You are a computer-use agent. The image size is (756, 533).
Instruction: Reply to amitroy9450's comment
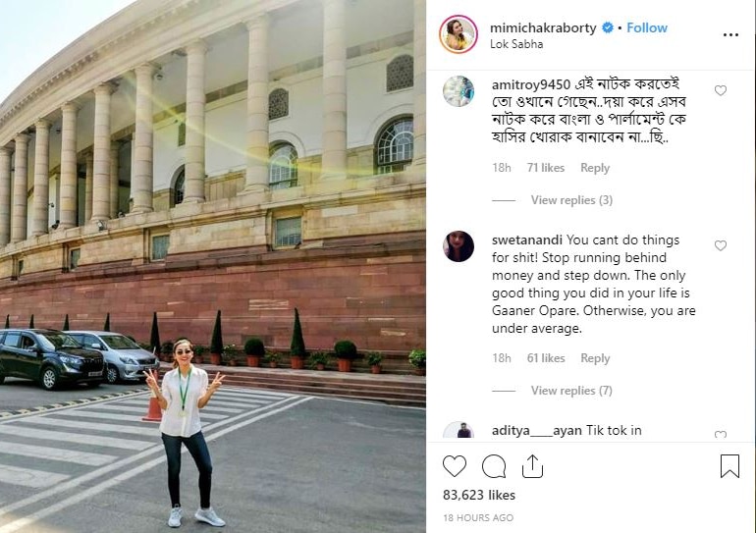[595, 168]
